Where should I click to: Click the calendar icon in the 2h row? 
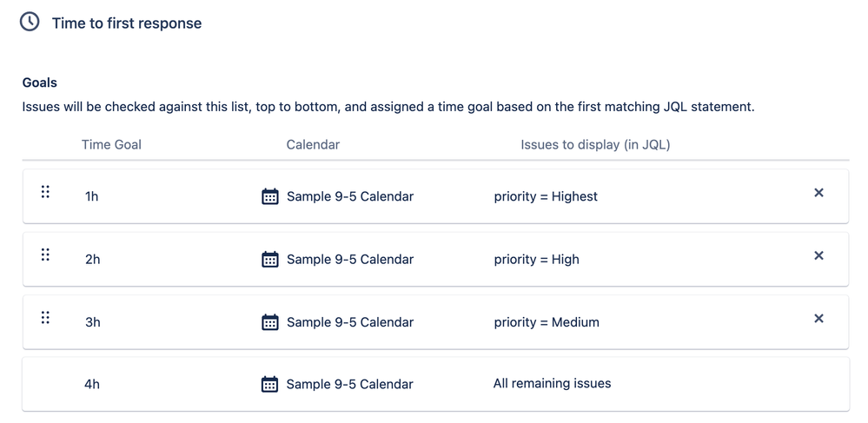[x=269, y=259]
